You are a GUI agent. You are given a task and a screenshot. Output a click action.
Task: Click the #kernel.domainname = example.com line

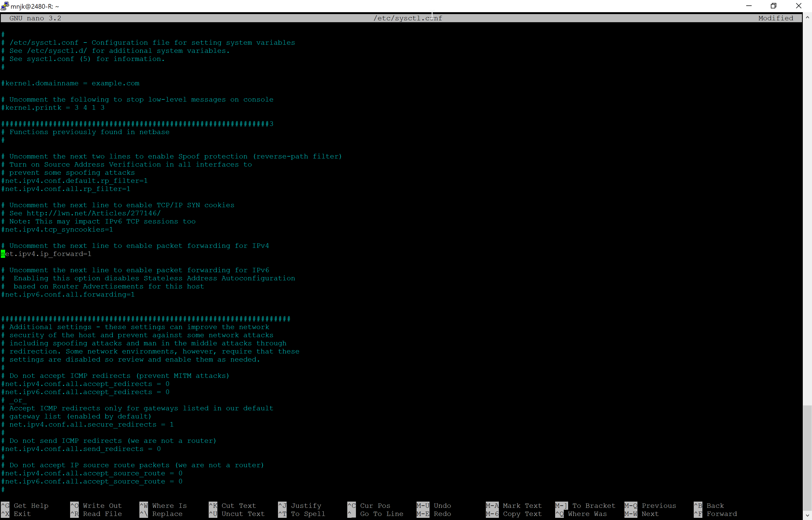tap(70, 83)
